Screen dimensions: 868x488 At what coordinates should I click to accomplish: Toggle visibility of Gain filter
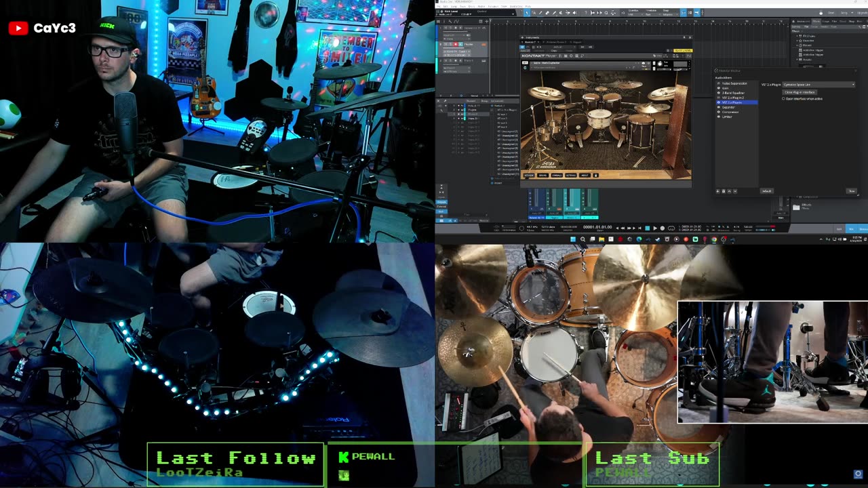(719, 88)
